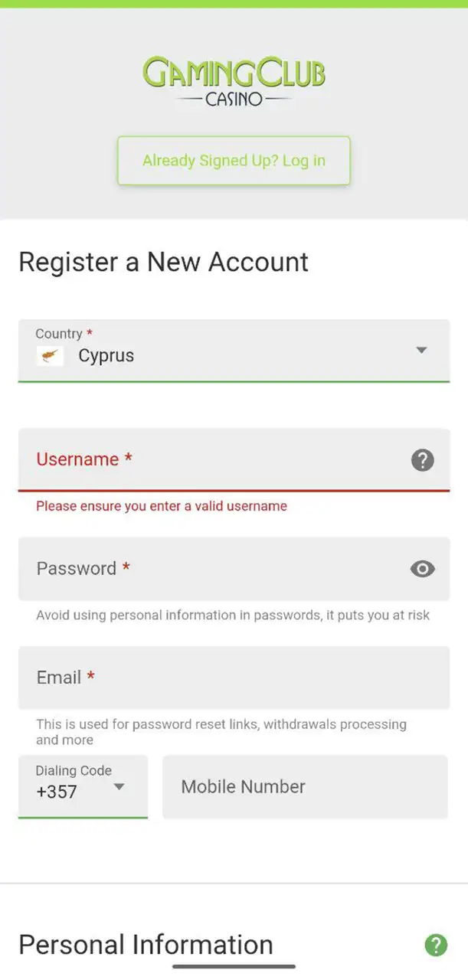Click the email password reset hint text
Viewport: 468px width, 980px height.
point(221,732)
